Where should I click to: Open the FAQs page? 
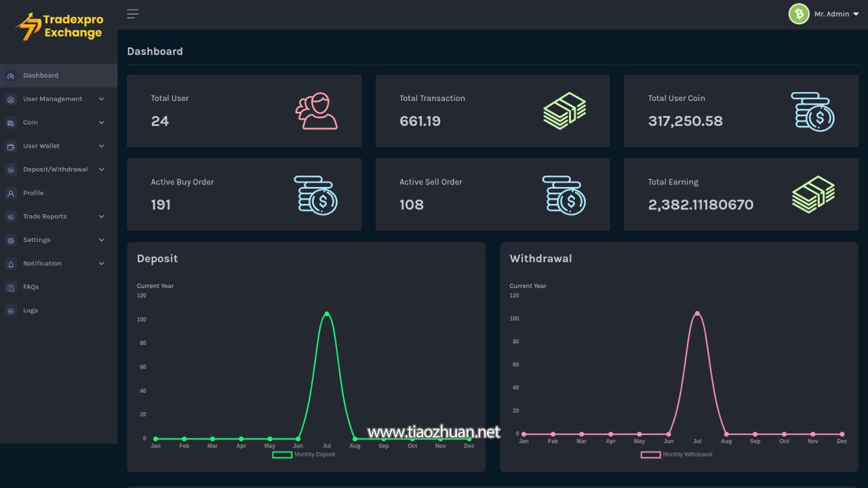click(31, 287)
